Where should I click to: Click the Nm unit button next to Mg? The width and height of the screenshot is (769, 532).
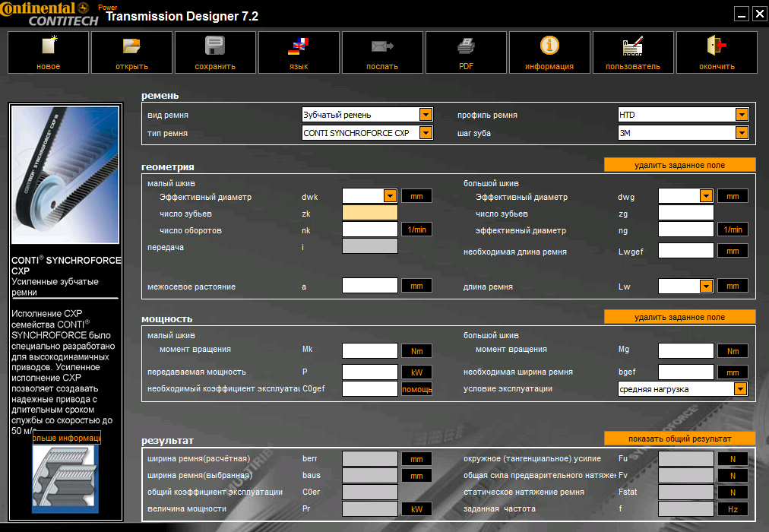tap(733, 351)
